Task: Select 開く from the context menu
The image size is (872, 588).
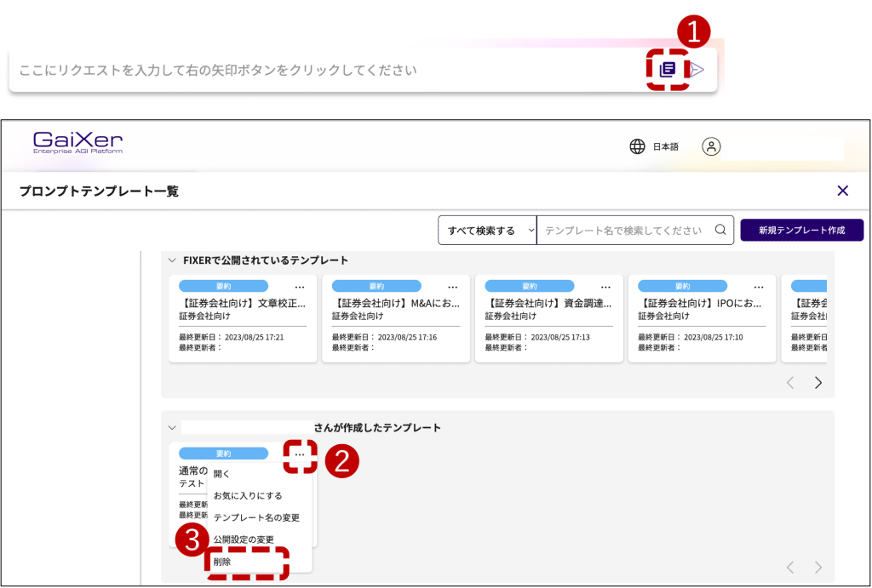Action: 221,474
